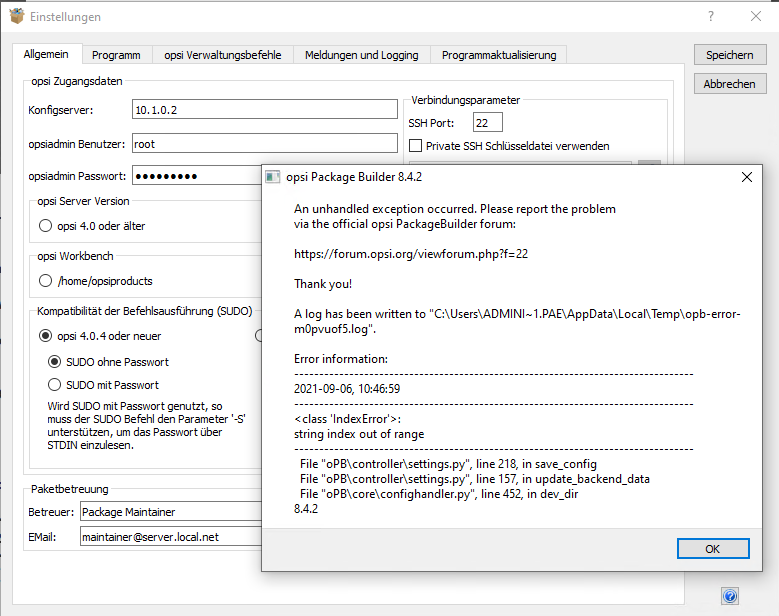The image size is (779, 616).
Task: Switch to the Allgemein tab
Action: click(46, 54)
